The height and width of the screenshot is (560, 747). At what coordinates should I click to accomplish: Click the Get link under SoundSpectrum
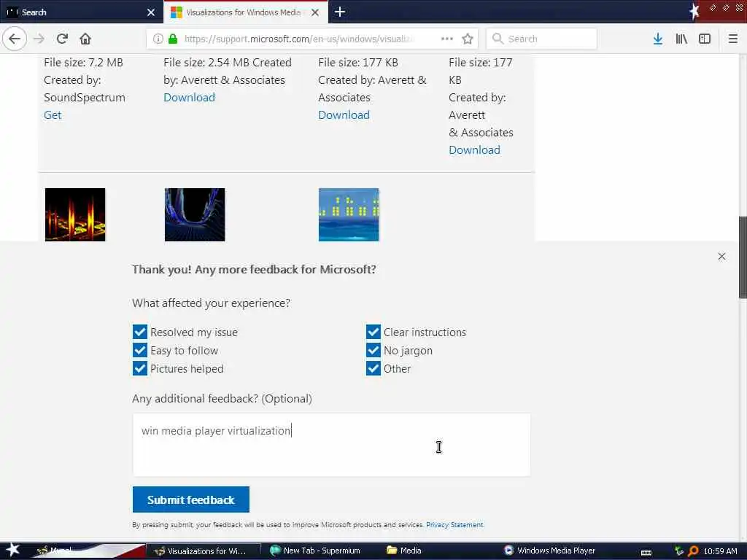pyautogui.click(x=53, y=114)
